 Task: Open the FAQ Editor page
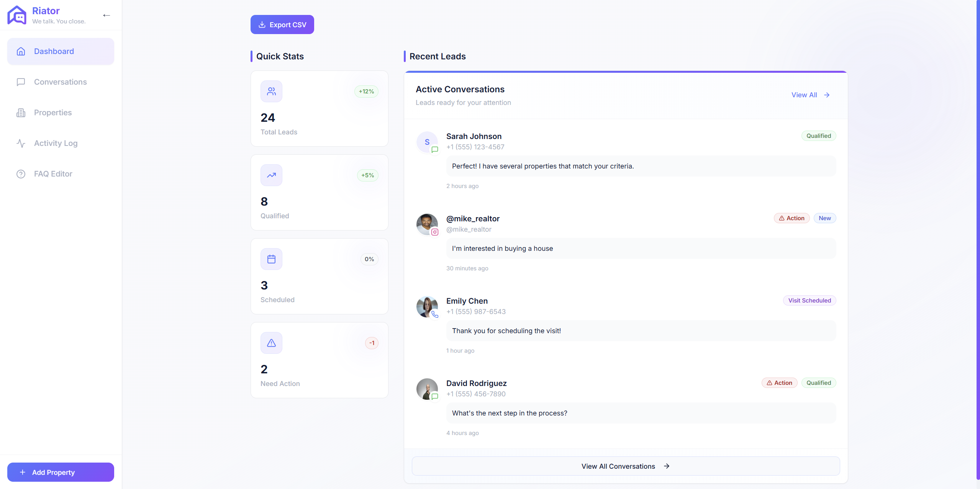click(x=61, y=174)
